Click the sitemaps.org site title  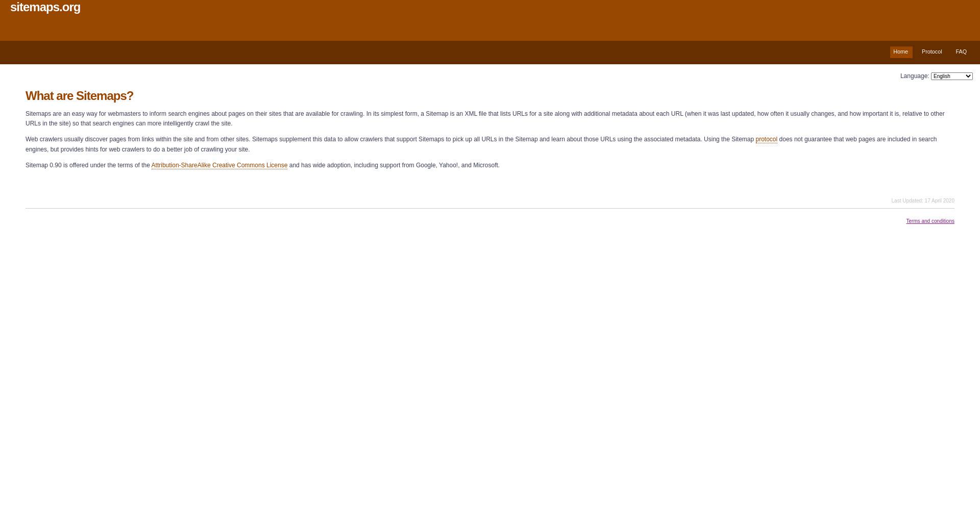pos(45,8)
